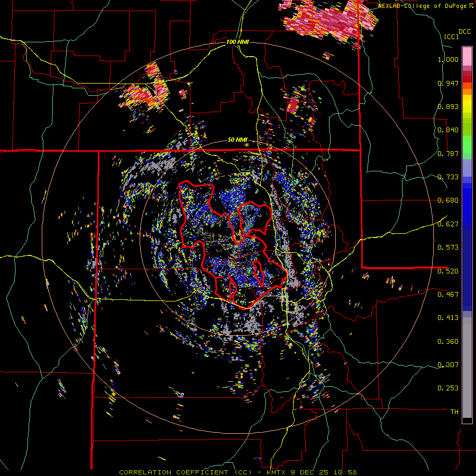Click the 0.627 colorbar value
476x476 pixels.
(448, 224)
